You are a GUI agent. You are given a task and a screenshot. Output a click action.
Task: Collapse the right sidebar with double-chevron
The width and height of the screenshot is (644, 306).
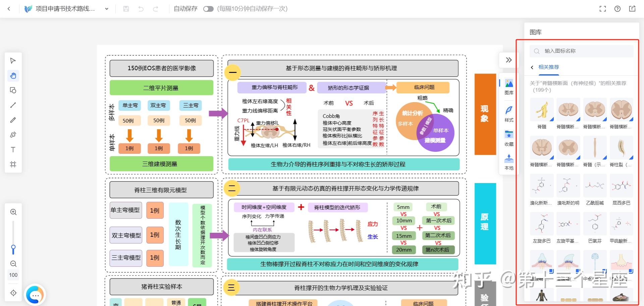(x=508, y=60)
